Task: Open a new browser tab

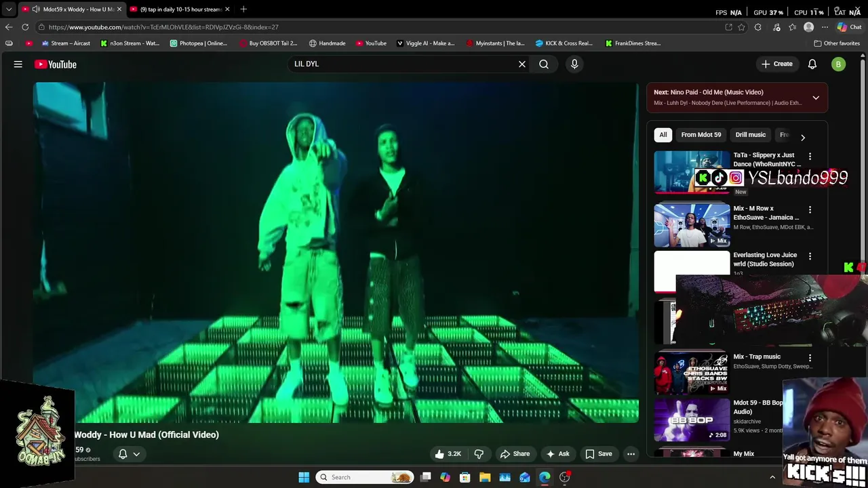Action: pos(243,9)
